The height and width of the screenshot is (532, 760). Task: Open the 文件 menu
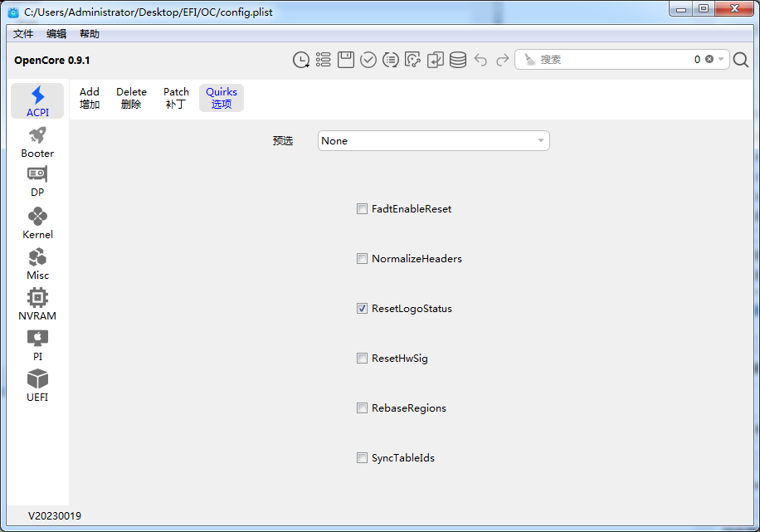[23, 34]
